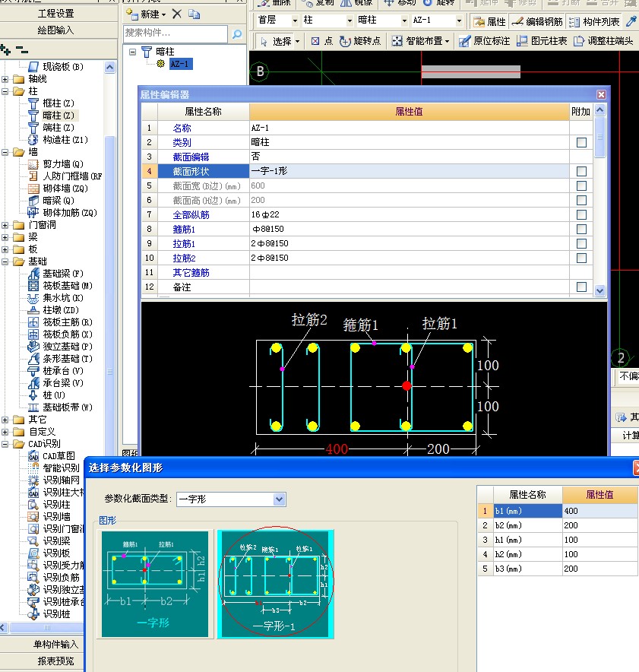Open the AZ-1 component dropdown
639x672 pixels.
(459, 21)
